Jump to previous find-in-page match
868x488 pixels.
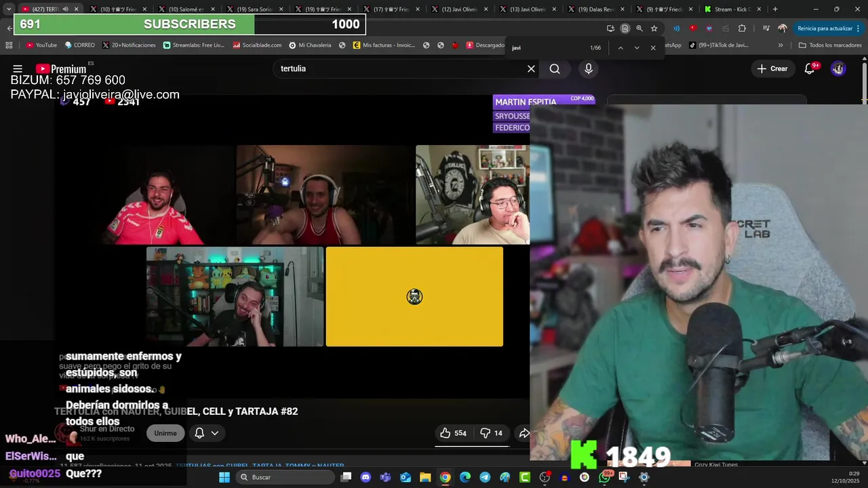(620, 47)
